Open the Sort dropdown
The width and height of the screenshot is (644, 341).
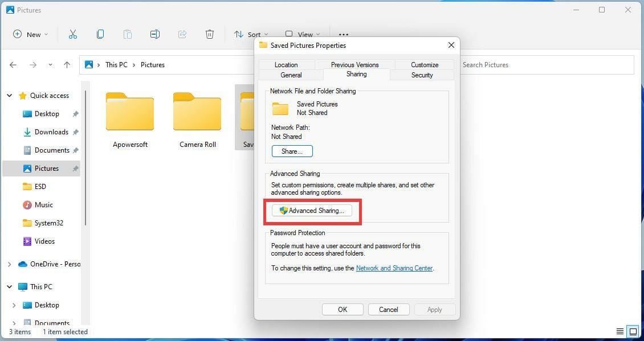(251, 35)
